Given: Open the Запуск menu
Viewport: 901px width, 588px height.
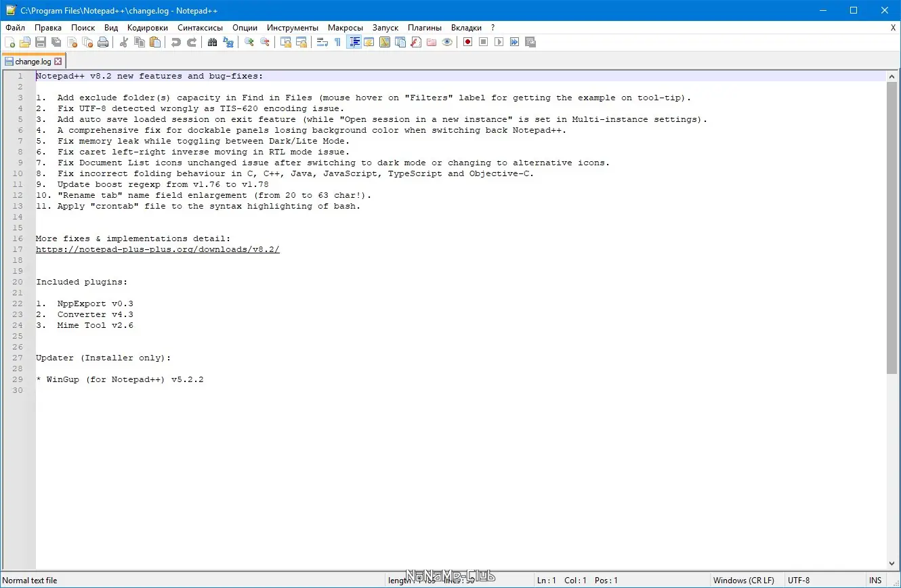Looking at the screenshot, I should 385,28.
